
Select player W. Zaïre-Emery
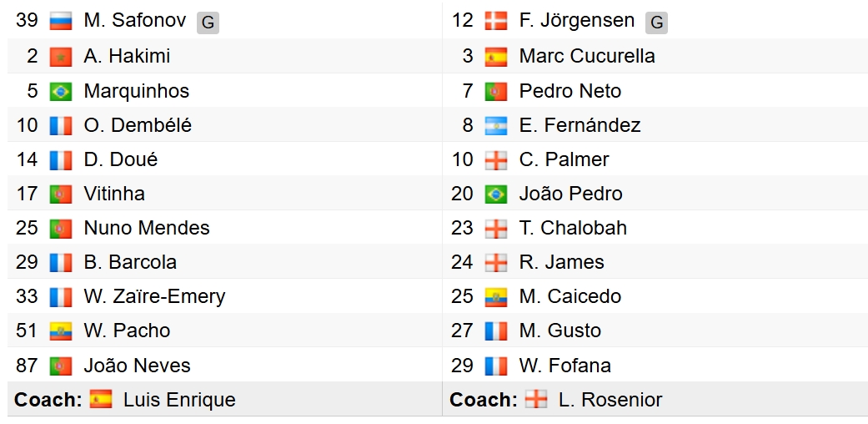point(154,296)
